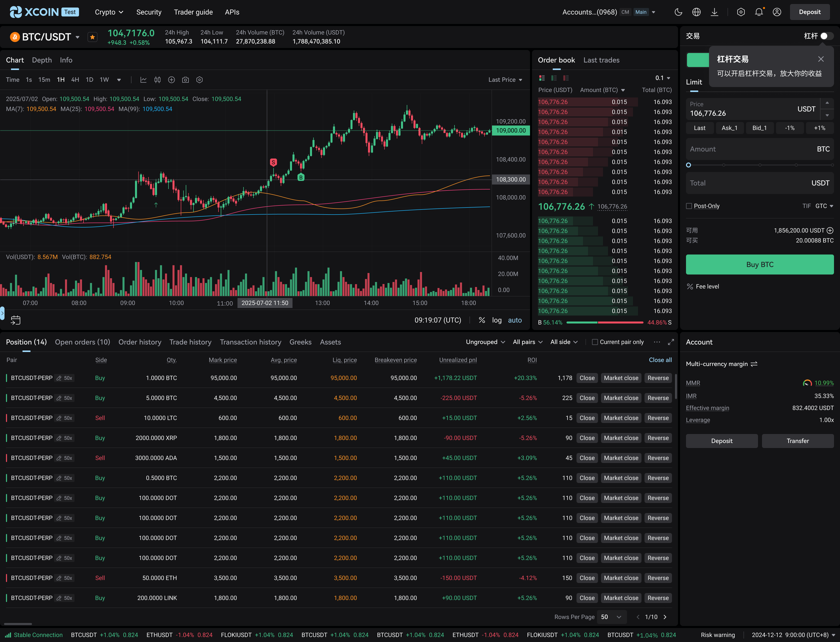
Task: Switch to Depth tab
Action: (42, 60)
